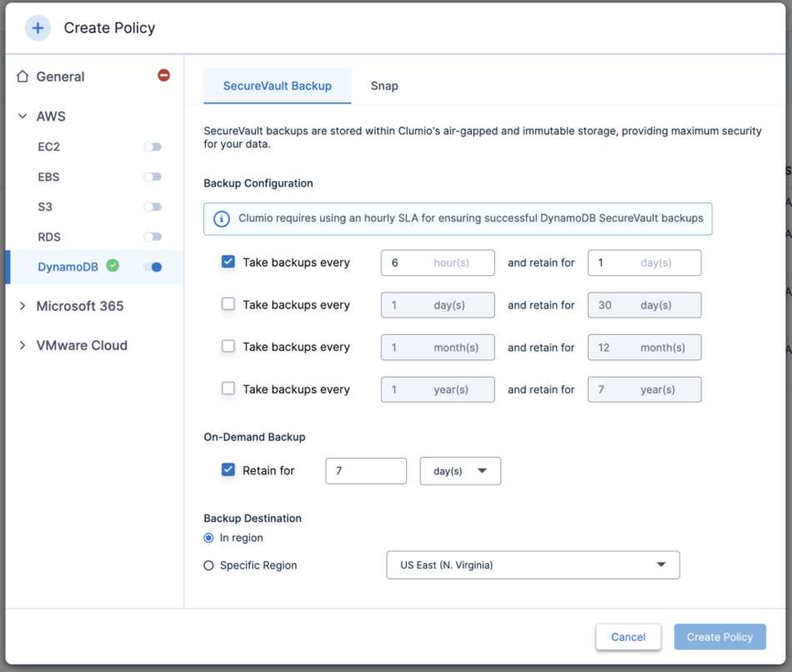Image resolution: width=792 pixels, height=672 pixels.
Task: Click the Create Policy button
Action: (719, 637)
